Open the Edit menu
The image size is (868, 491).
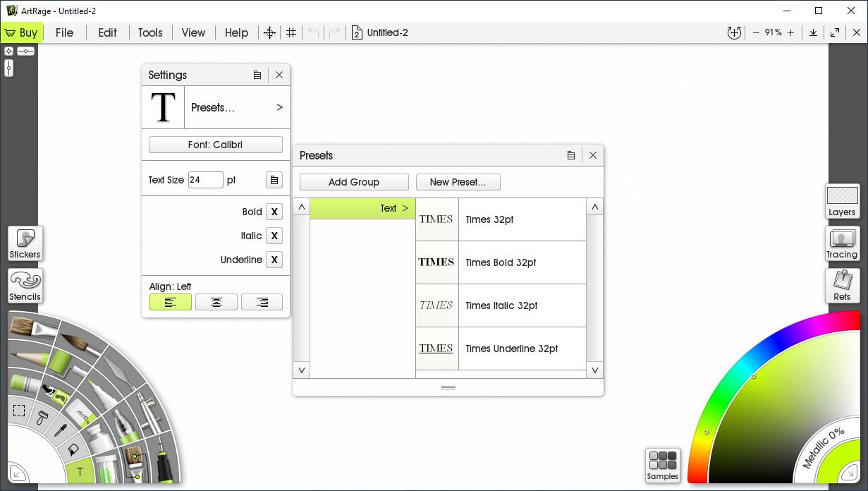pyautogui.click(x=107, y=32)
